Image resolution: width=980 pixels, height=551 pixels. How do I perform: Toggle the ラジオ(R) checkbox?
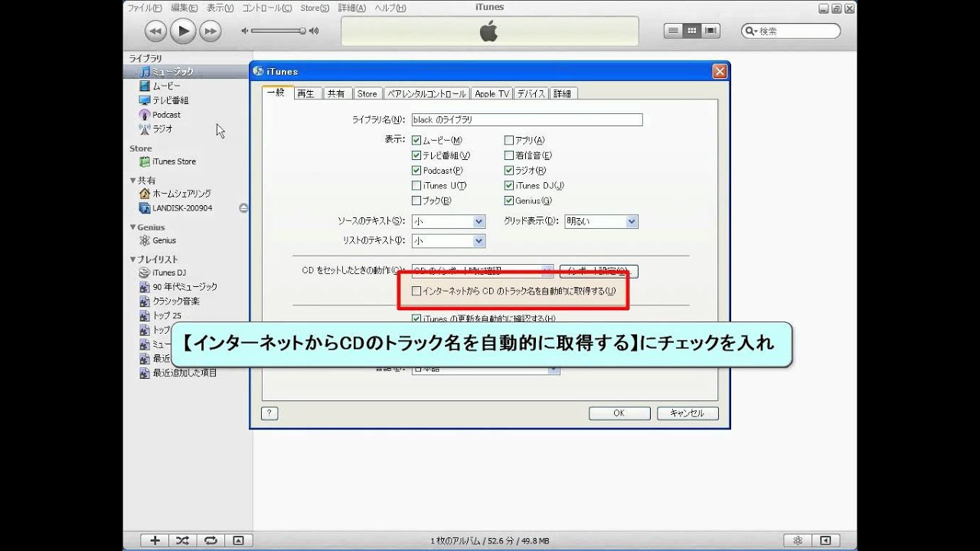pyautogui.click(x=509, y=171)
